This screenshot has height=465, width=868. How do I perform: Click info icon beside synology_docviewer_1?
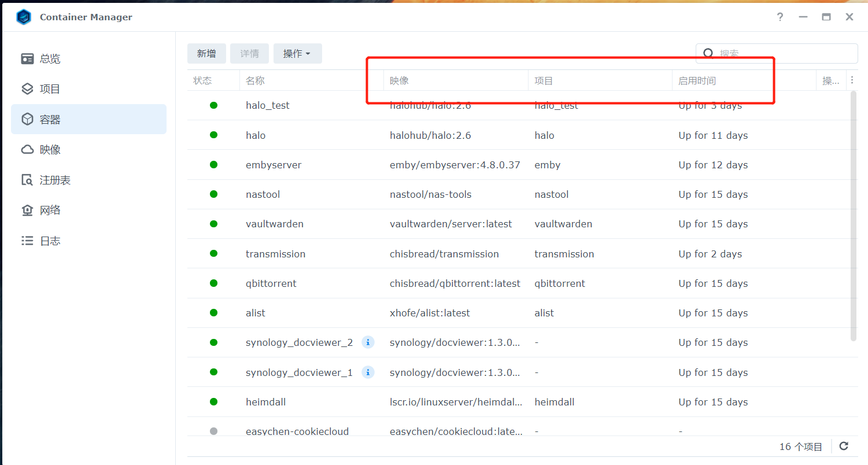tap(368, 372)
